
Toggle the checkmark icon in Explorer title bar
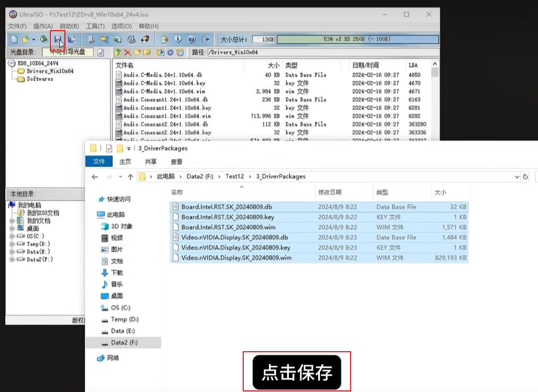coord(110,148)
